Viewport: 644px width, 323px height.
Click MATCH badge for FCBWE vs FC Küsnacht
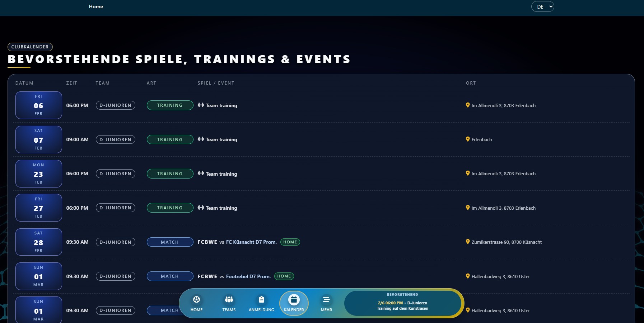pyautogui.click(x=169, y=242)
